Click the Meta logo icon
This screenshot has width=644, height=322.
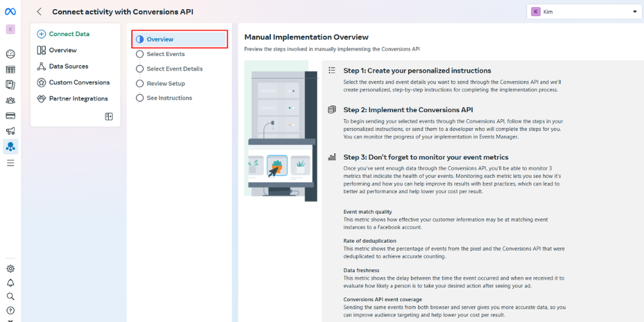(x=10, y=12)
